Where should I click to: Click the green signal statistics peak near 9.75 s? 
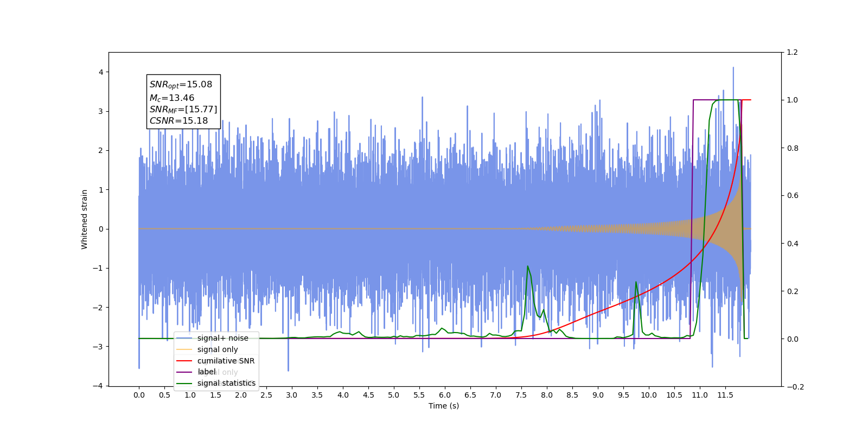pos(636,282)
